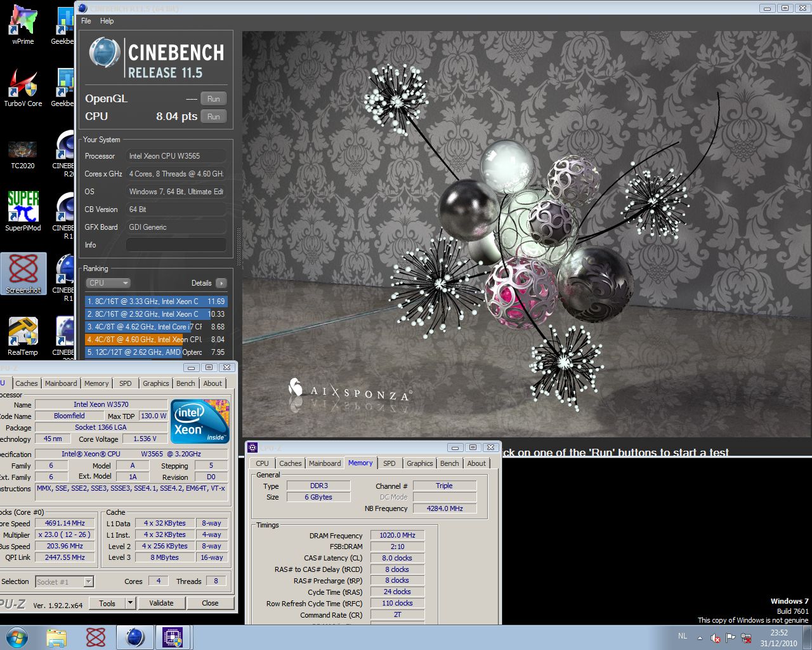Viewport: 812px width, 650px height.
Task: Switch to CPU tab in CPU-Z memory window
Action: (263, 463)
